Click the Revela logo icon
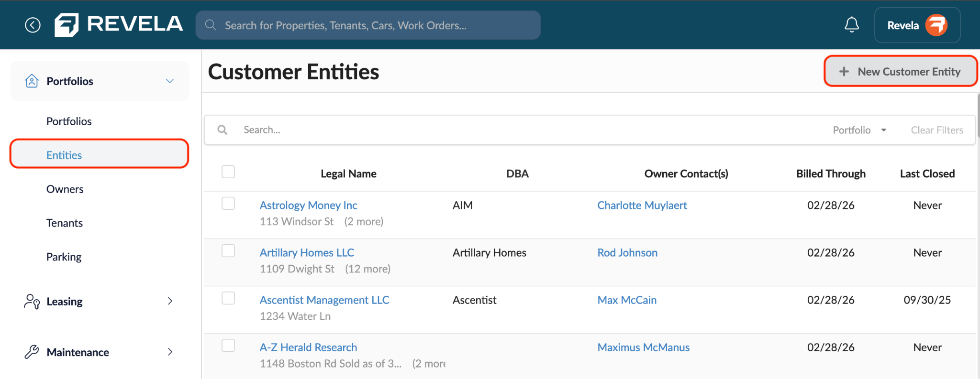 pyautogui.click(x=66, y=25)
